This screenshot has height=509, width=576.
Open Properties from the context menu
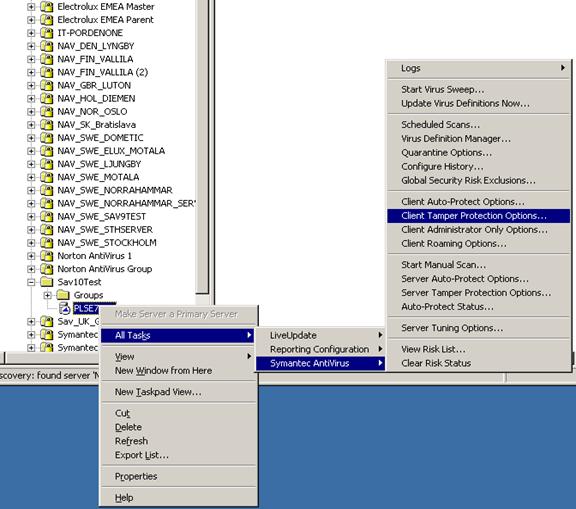point(177,476)
